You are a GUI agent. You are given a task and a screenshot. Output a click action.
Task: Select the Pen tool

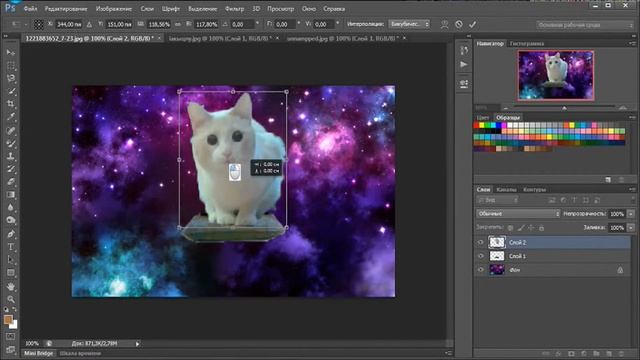point(11,234)
